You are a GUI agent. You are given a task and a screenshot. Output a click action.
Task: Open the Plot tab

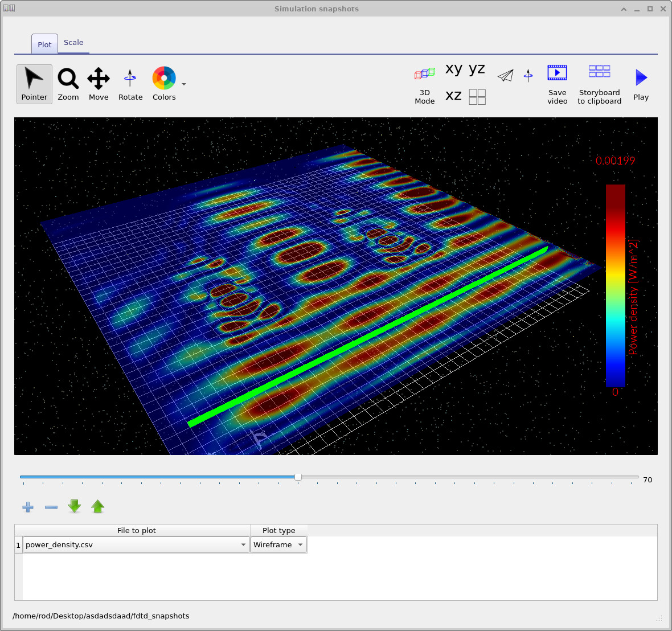44,44
